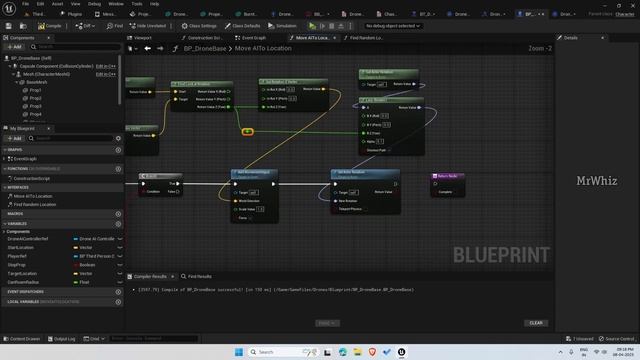Image resolution: width=640 pixels, height=360 pixels.
Task: Click BP_DroneBase in the graph breadcrumb
Action: point(205,49)
